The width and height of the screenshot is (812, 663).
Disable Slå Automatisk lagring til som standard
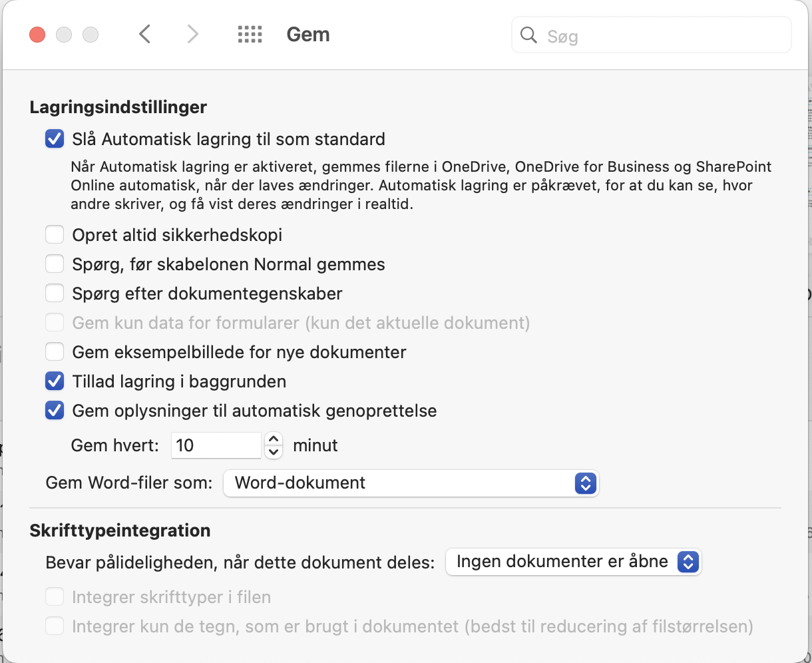[x=55, y=139]
